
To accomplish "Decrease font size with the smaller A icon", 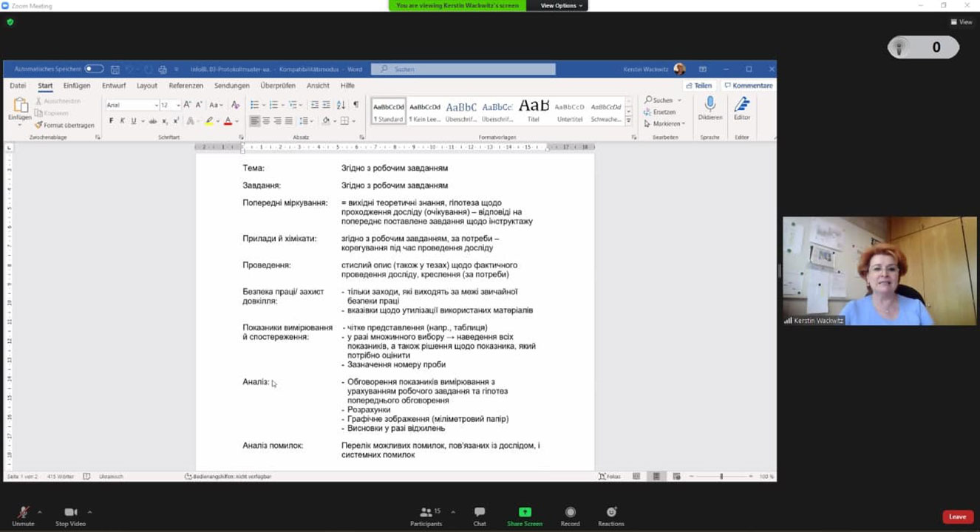I will [x=198, y=105].
